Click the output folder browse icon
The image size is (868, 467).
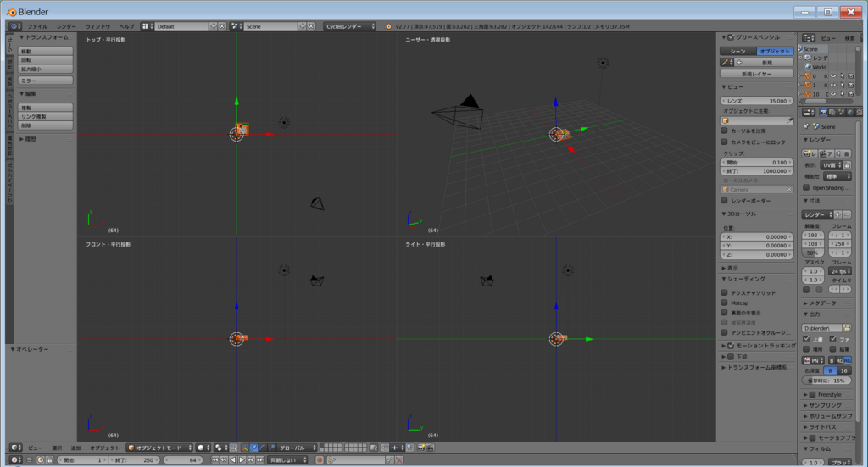(x=847, y=328)
